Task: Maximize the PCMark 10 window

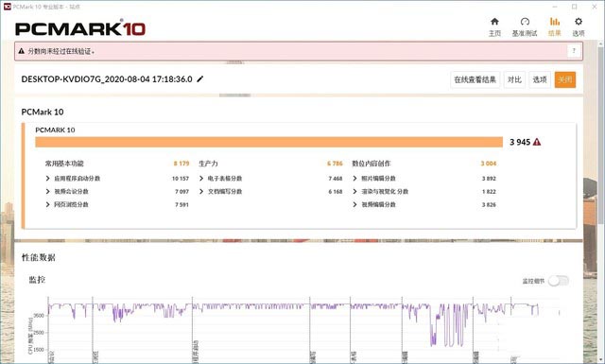Action: pos(574,7)
